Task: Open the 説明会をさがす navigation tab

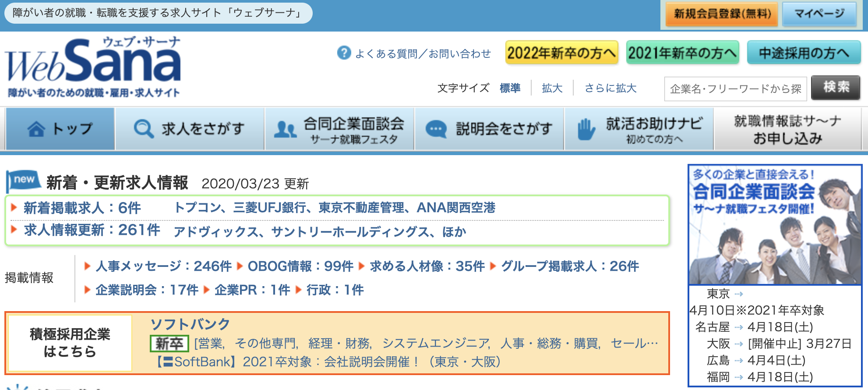Action: [489, 129]
